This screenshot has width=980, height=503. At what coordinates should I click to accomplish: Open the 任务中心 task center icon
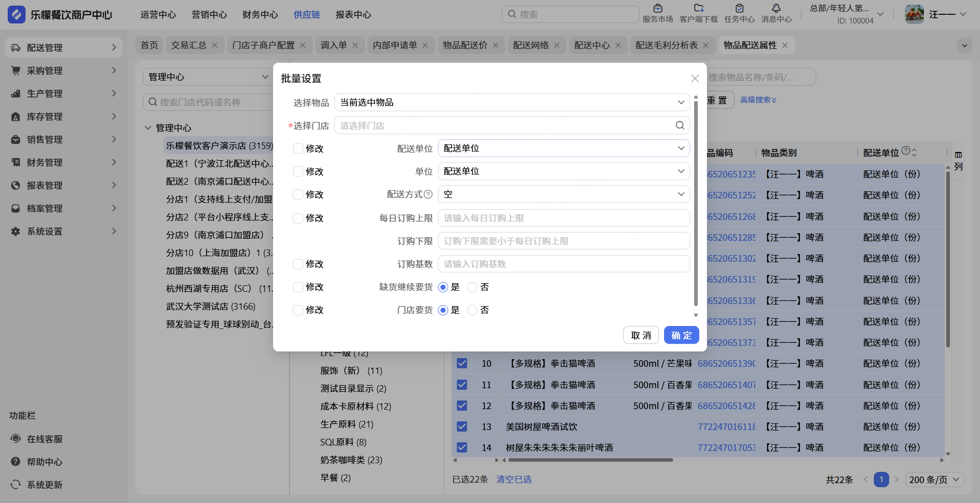pos(739,9)
